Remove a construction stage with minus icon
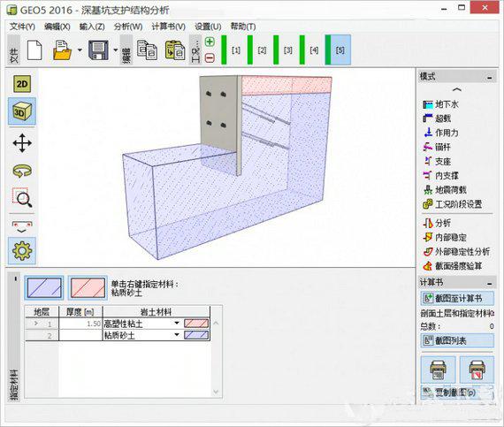The image size is (504, 427). tap(210, 58)
